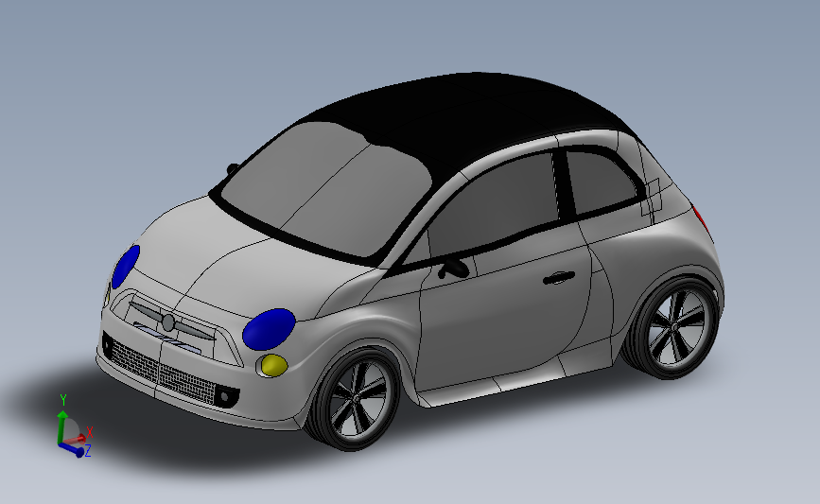Select the black door handle

[x=559, y=278]
